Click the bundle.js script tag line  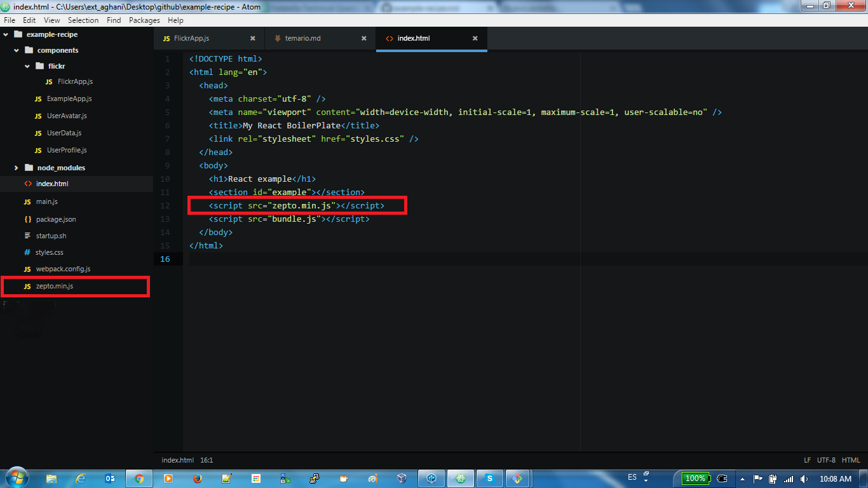coord(289,219)
